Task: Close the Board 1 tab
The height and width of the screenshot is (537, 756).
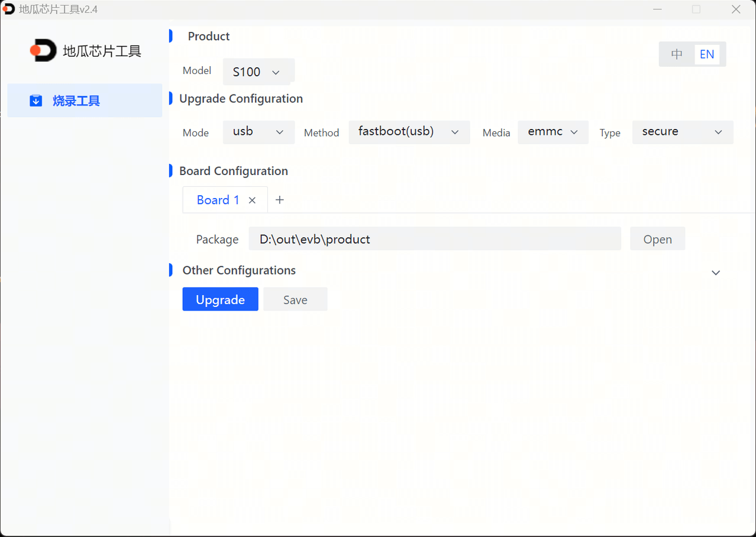Action: (252, 200)
